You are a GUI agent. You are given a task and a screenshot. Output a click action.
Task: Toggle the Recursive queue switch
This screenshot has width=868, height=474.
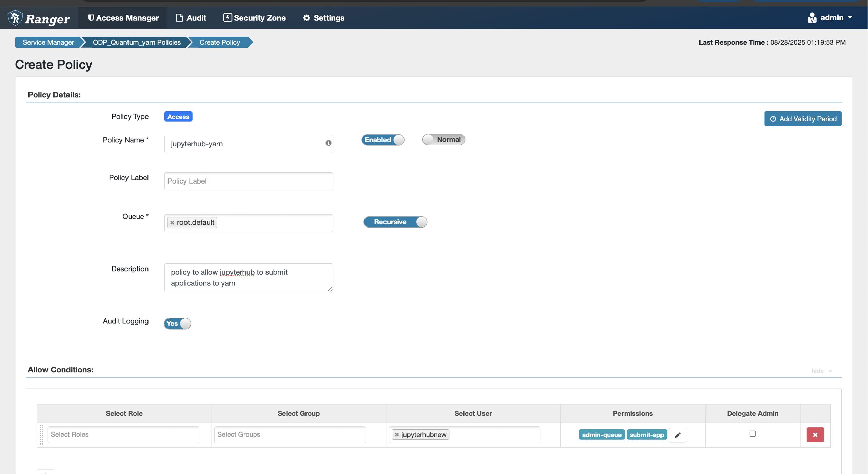pyautogui.click(x=395, y=222)
